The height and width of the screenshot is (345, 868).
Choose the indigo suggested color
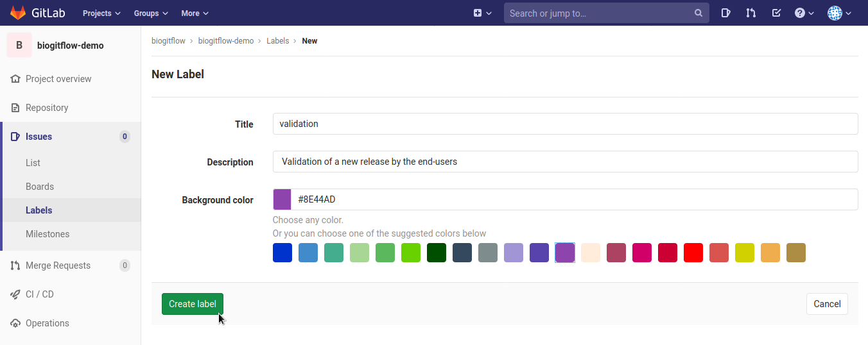click(x=539, y=253)
